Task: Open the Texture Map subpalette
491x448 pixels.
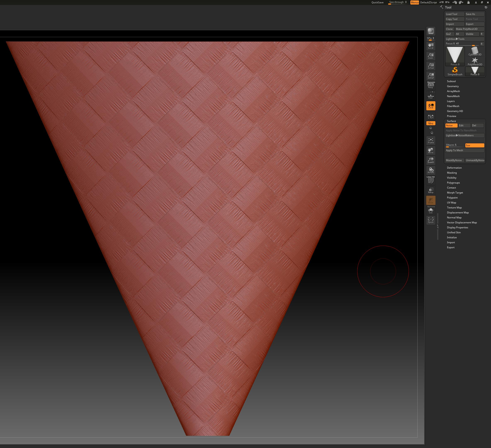Action: tap(454, 208)
